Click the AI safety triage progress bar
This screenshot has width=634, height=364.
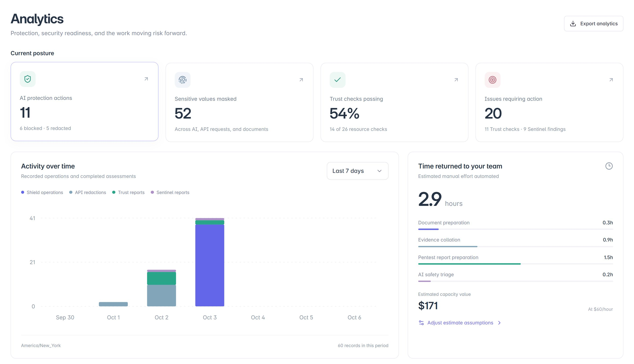[515, 281]
